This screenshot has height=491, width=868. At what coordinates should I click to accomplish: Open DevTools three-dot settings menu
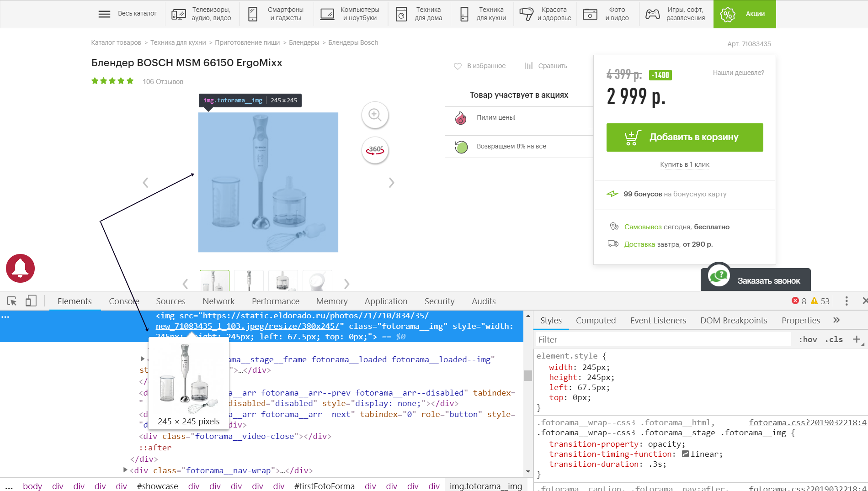pyautogui.click(x=847, y=301)
